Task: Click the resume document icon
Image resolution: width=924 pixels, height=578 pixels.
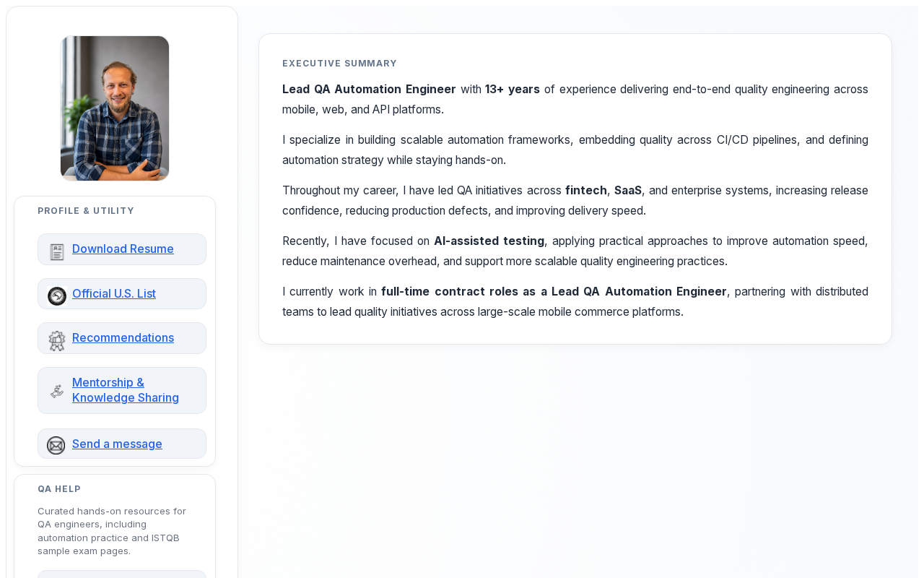Action: (x=57, y=251)
